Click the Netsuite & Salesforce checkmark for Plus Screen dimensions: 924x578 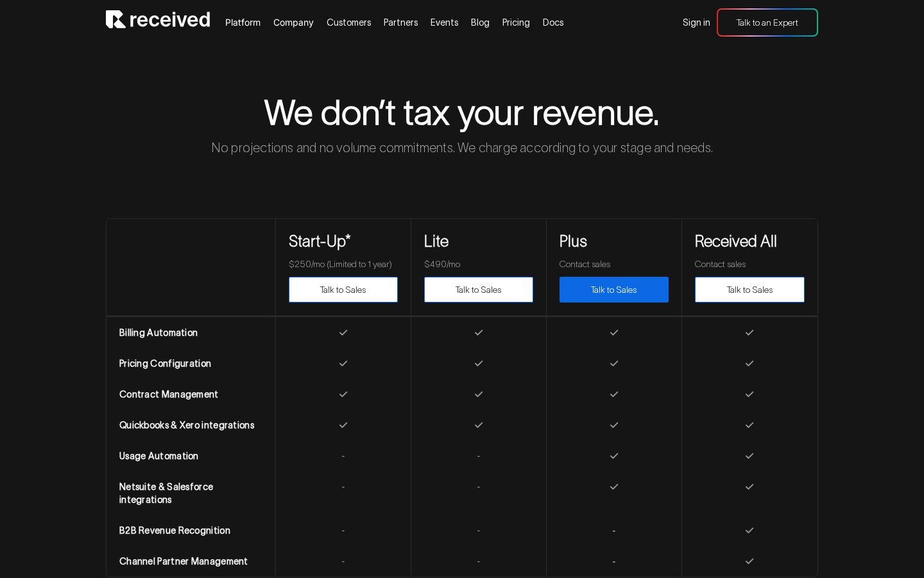click(x=614, y=487)
